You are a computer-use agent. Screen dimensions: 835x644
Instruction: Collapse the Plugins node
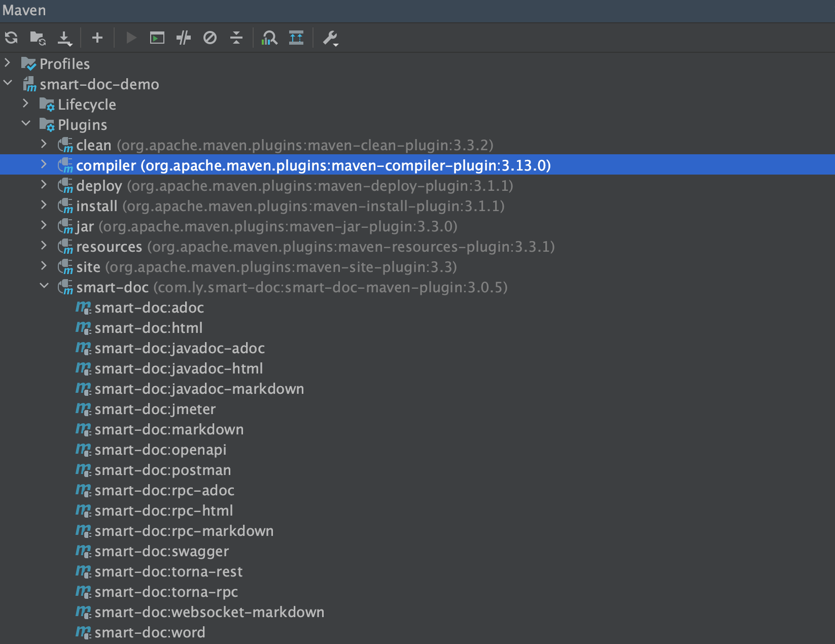[26, 123]
